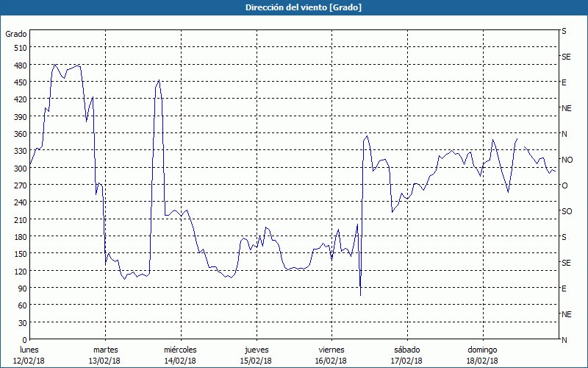
Task: Click the Grado y-axis unit label
Action: point(16,34)
